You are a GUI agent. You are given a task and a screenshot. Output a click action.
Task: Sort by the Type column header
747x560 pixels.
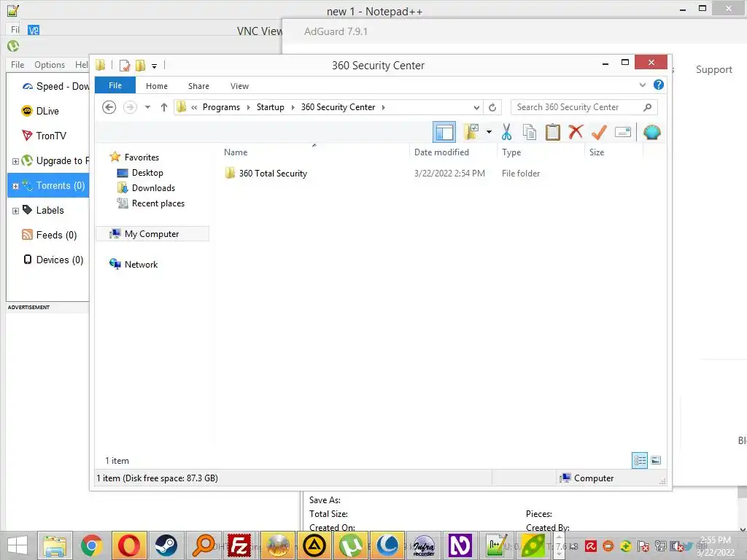511,152
